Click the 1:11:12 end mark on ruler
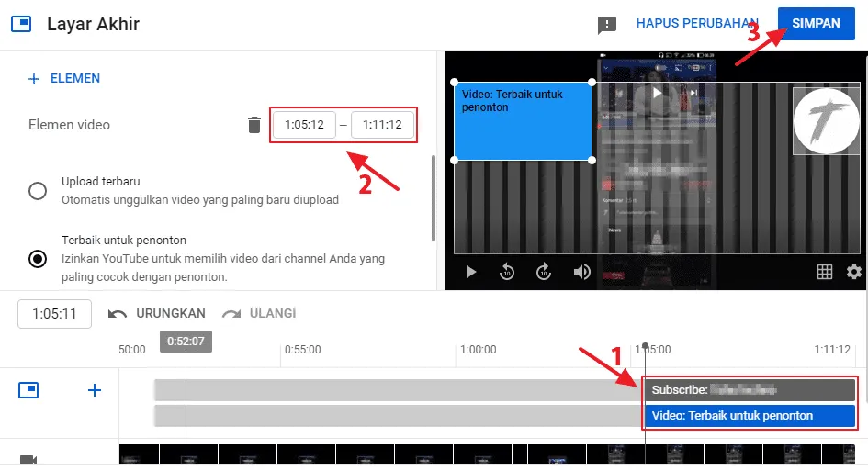The height and width of the screenshot is (471, 868). (832, 350)
